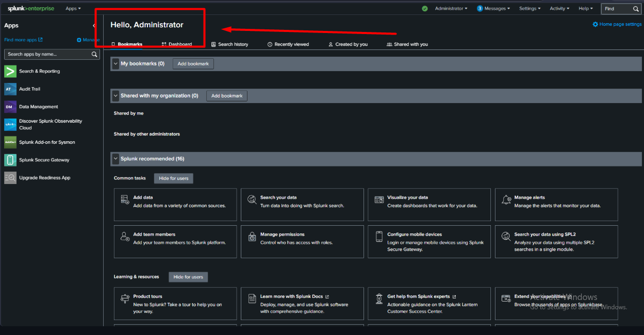
Task: Open Splunk Secure Gateway app icon
Action: coord(10,160)
